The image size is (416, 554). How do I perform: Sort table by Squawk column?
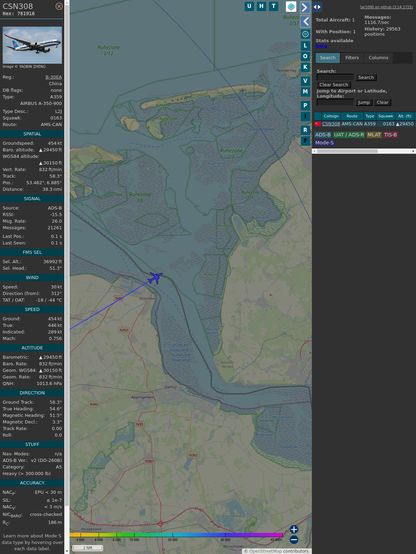tap(386, 116)
